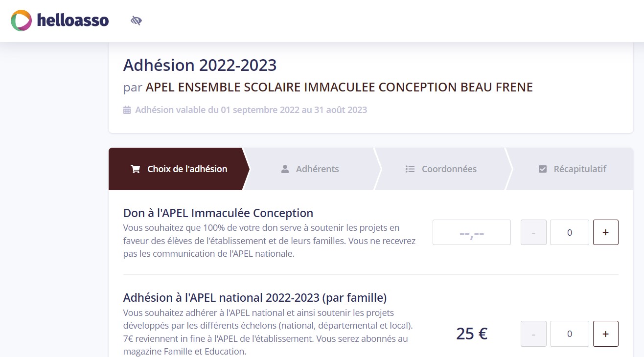Click the checkmark icon on Récapitulatif step

pos(542,169)
